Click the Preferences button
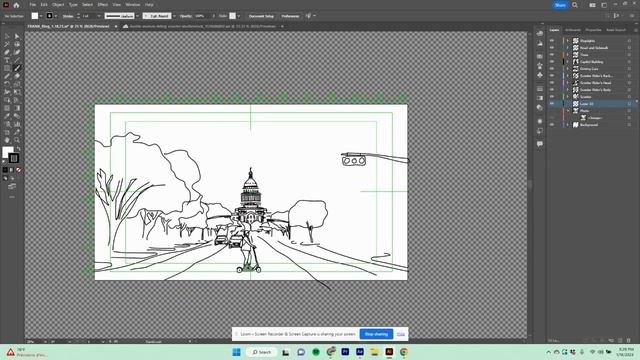 (290, 16)
